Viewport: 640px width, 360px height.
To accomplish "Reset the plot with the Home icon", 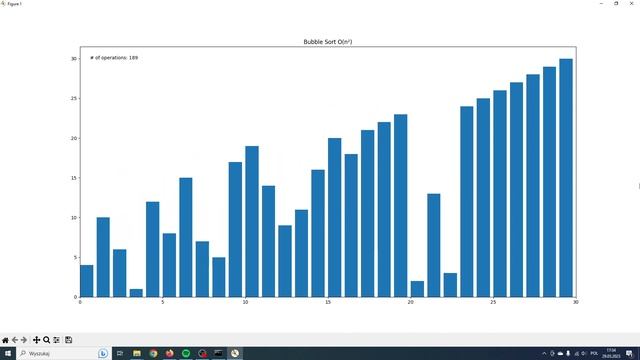I will pos(5,340).
